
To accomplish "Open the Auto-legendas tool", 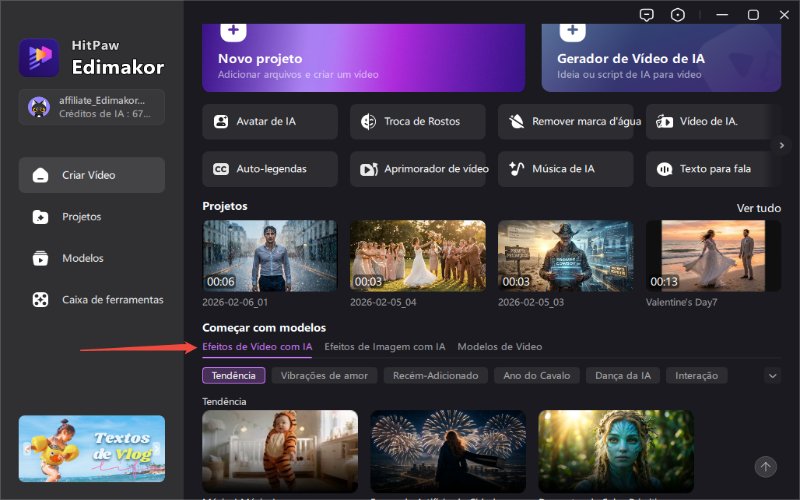I will pos(270,169).
